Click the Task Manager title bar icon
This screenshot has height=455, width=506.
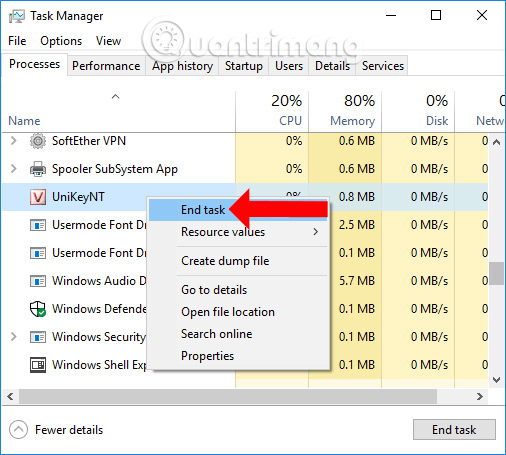click(x=16, y=16)
